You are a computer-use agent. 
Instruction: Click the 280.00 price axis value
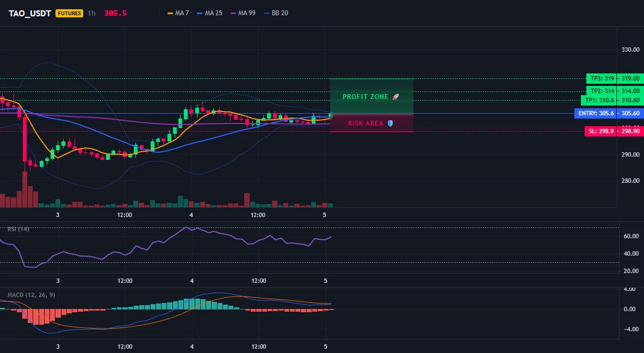coord(630,181)
